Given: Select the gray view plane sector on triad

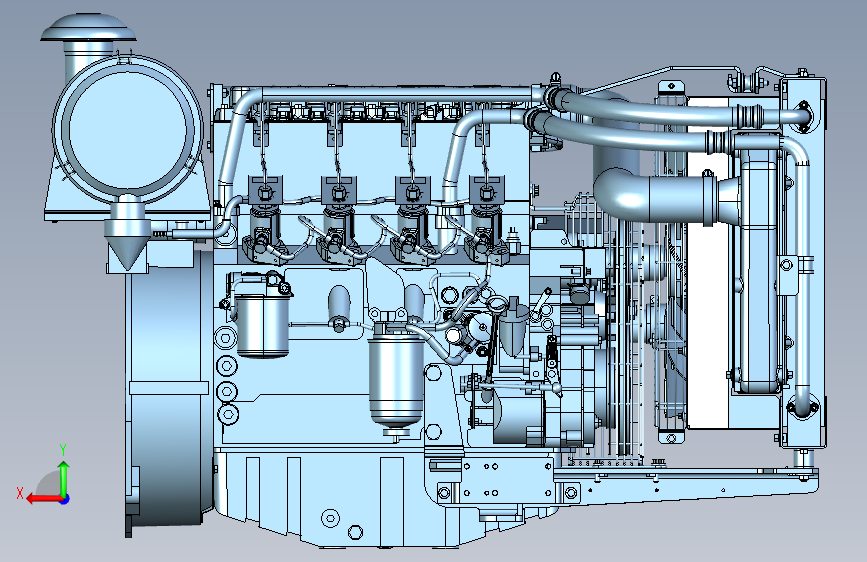Looking at the screenshot, I should pos(49,483).
